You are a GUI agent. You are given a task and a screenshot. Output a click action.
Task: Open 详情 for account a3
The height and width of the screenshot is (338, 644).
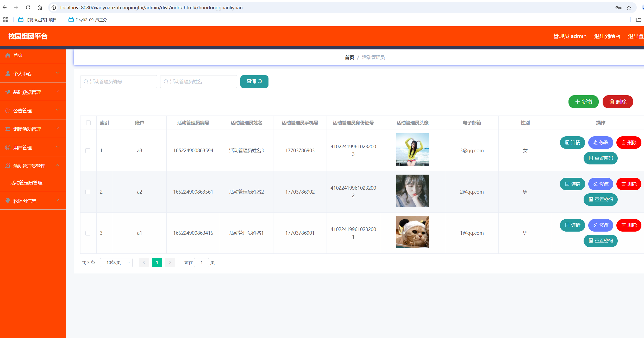572,143
